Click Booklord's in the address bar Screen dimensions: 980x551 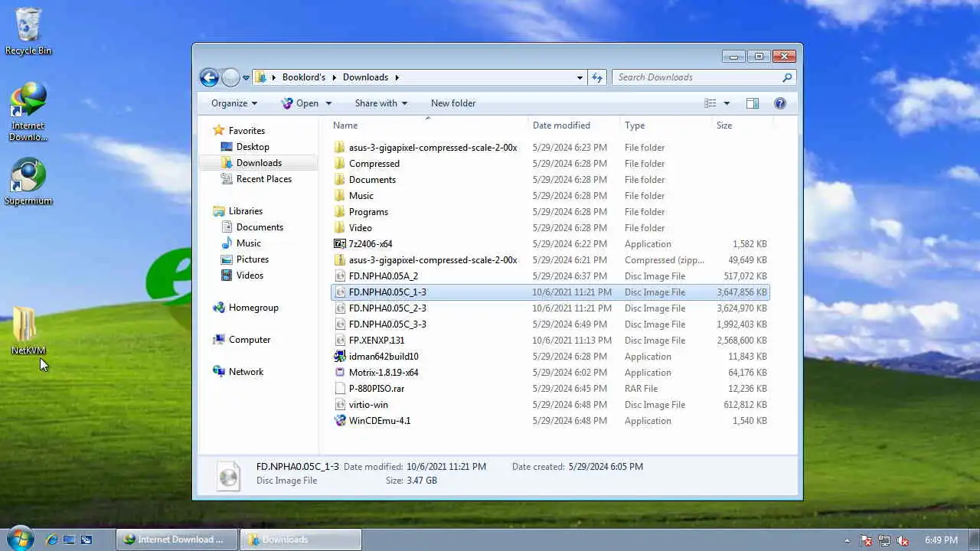(304, 77)
